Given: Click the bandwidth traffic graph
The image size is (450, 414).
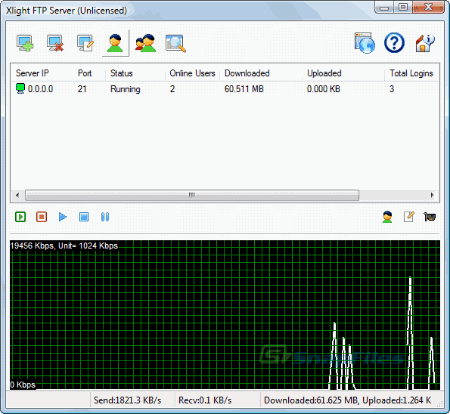Looking at the screenshot, I should click(225, 315).
